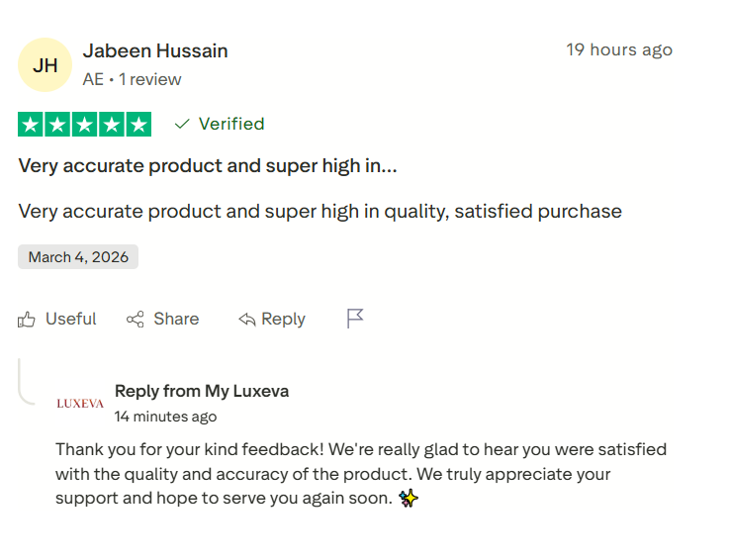The image size is (730, 560).
Task: Click the JH avatar circle
Action: [45, 65]
